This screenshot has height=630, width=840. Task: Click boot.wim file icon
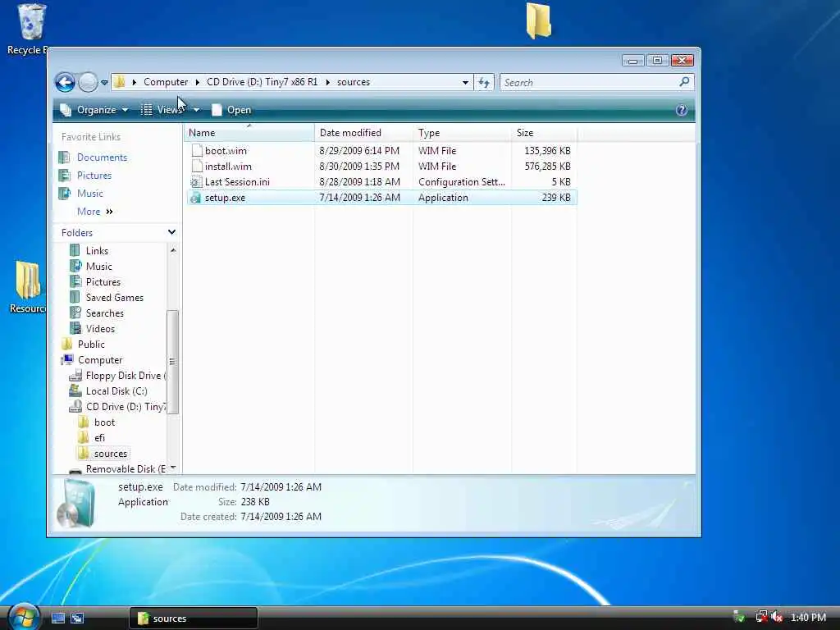coord(197,151)
